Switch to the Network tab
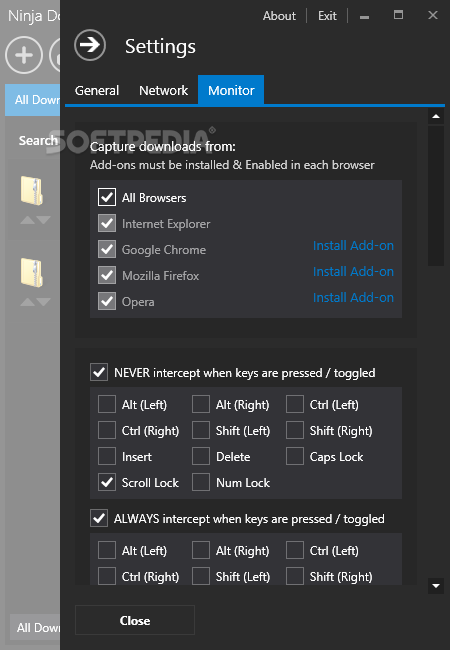450x650 pixels. point(163,90)
